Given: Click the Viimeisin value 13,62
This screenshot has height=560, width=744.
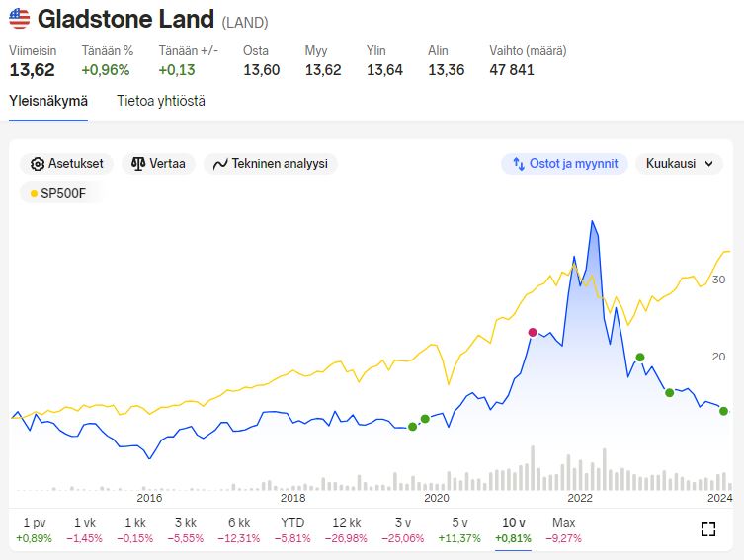Looking at the screenshot, I should (x=33, y=70).
